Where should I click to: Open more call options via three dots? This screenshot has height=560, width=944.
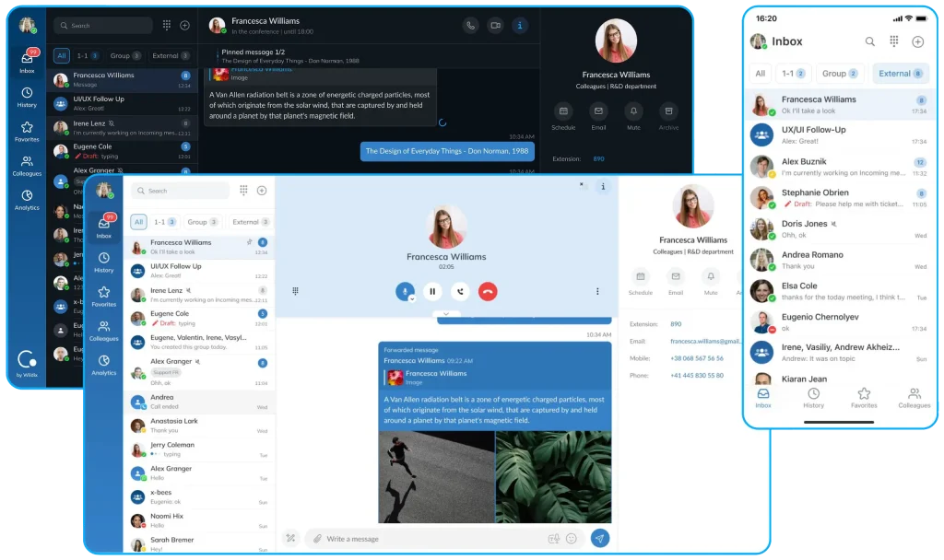[x=597, y=291]
